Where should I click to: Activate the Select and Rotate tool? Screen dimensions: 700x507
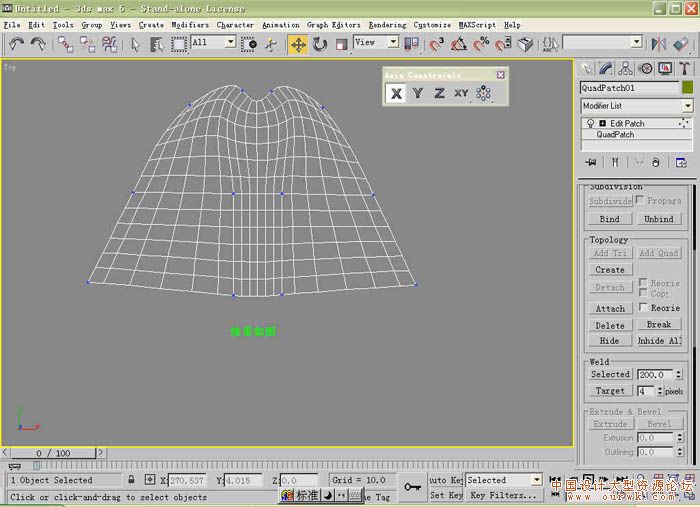[x=320, y=45]
